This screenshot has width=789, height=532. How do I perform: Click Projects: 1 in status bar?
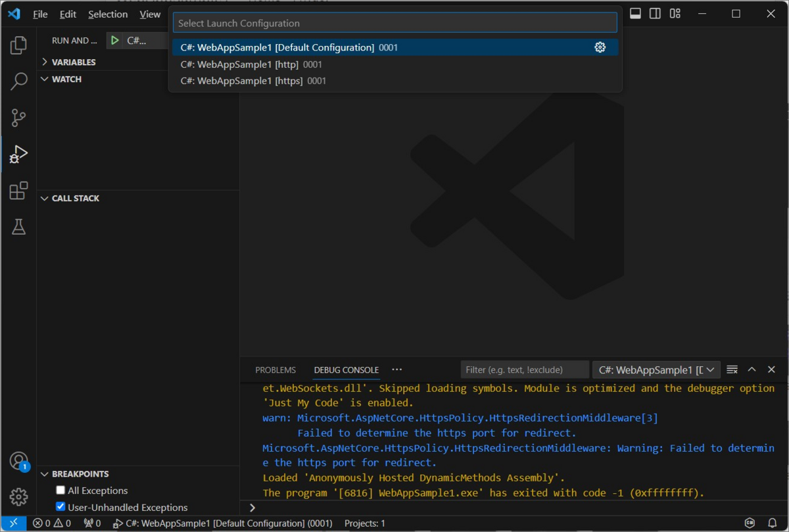[365, 523]
